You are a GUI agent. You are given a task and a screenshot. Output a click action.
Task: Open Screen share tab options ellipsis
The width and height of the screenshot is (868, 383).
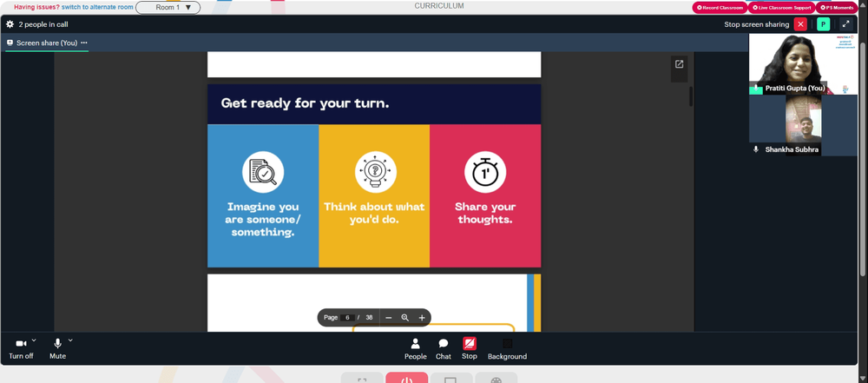[x=84, y=43]
